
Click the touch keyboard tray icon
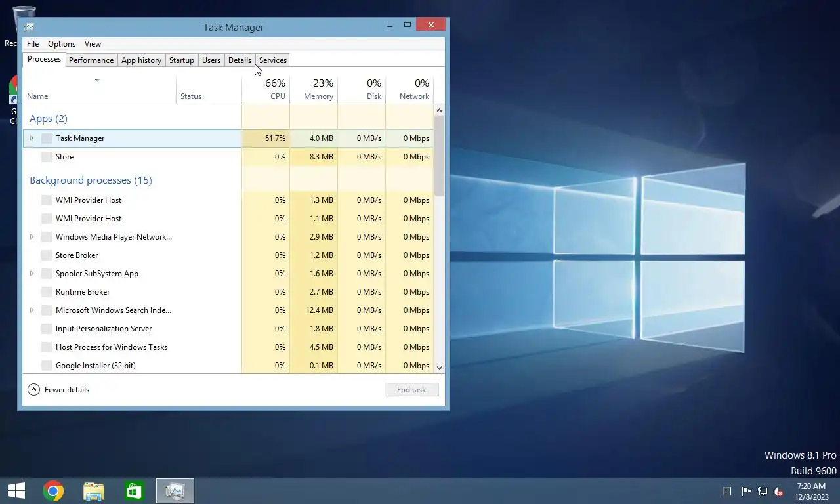[x=727, y=492]
